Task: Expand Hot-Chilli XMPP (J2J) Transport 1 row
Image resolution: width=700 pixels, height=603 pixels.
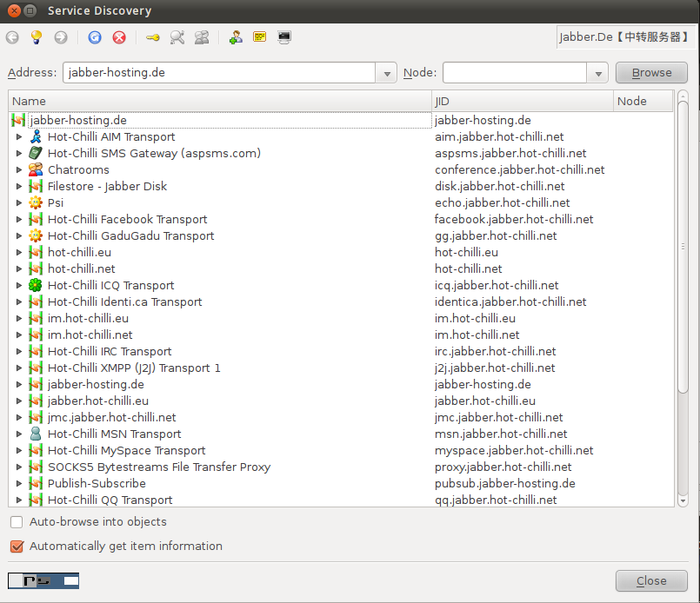Action: click(x=19, y=368)
